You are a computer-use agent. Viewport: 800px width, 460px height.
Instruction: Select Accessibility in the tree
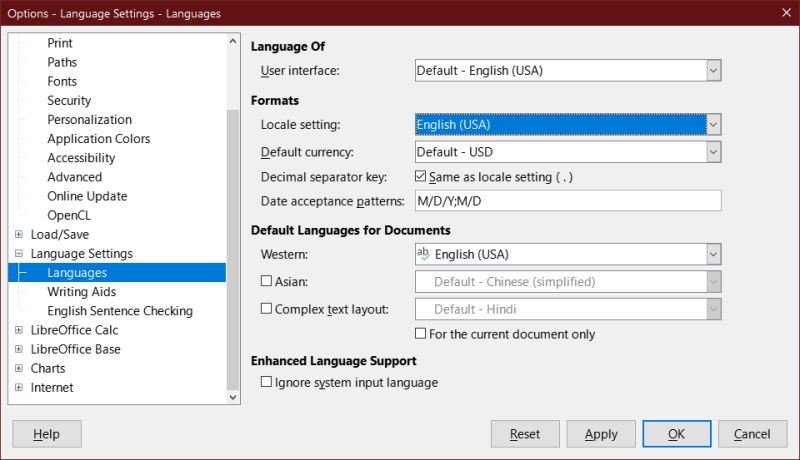(81, 158)
